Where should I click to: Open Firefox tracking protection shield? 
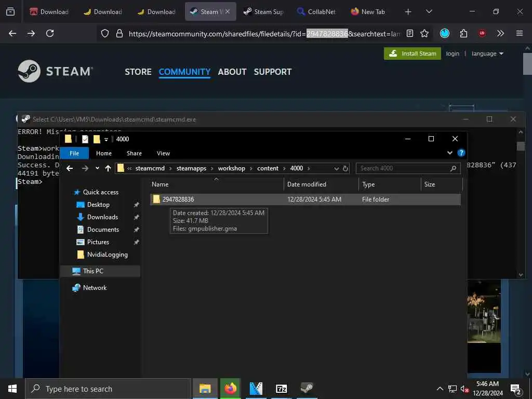pyautogui.click(x=105, y=33)
